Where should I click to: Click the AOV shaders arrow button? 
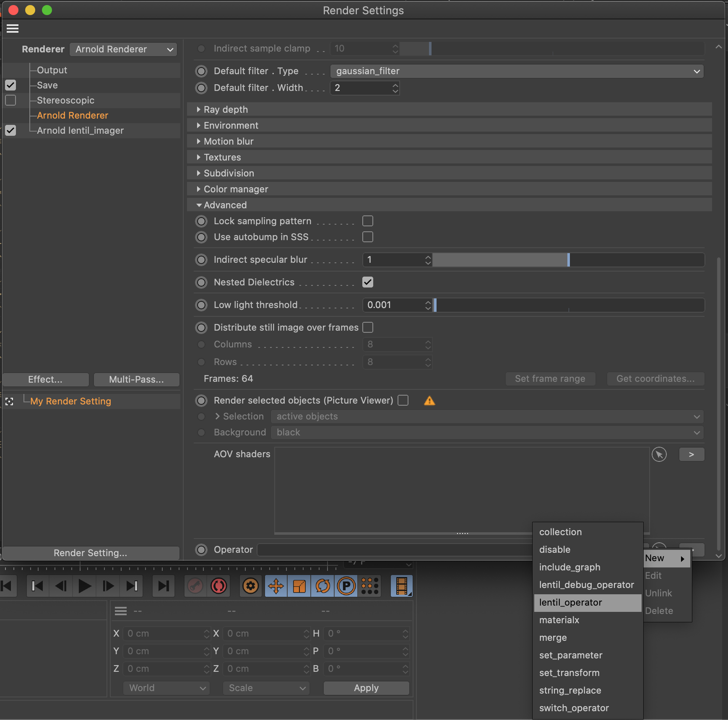pos(692,454)
